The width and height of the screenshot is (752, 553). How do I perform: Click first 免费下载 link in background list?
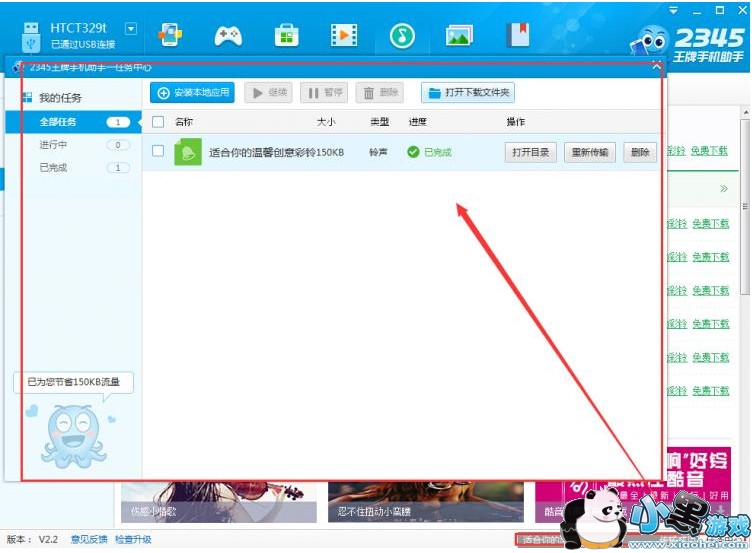click(709, 151)
